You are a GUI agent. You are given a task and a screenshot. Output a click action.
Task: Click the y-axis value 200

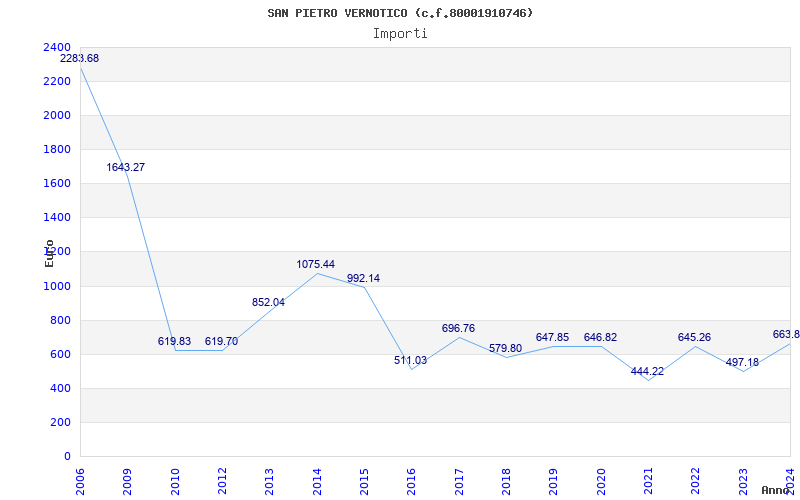point(61,422)
